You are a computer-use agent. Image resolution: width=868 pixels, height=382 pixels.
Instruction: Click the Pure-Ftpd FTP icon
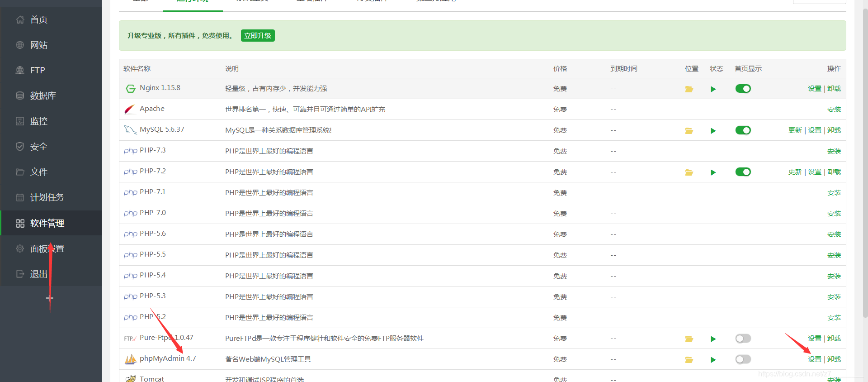pyautogui.click(x=130, y=339)
